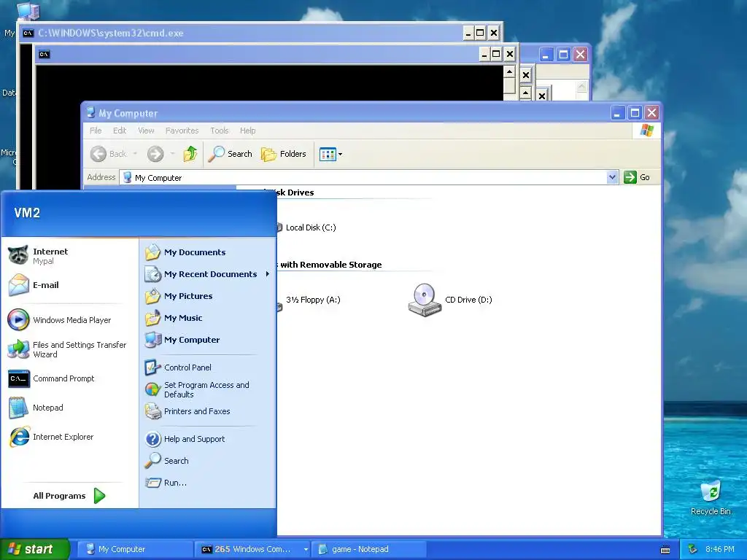This screenshot has width=747, height=560.
Task: Open the Address bar dropdown arrow
Action: (612, 178)
